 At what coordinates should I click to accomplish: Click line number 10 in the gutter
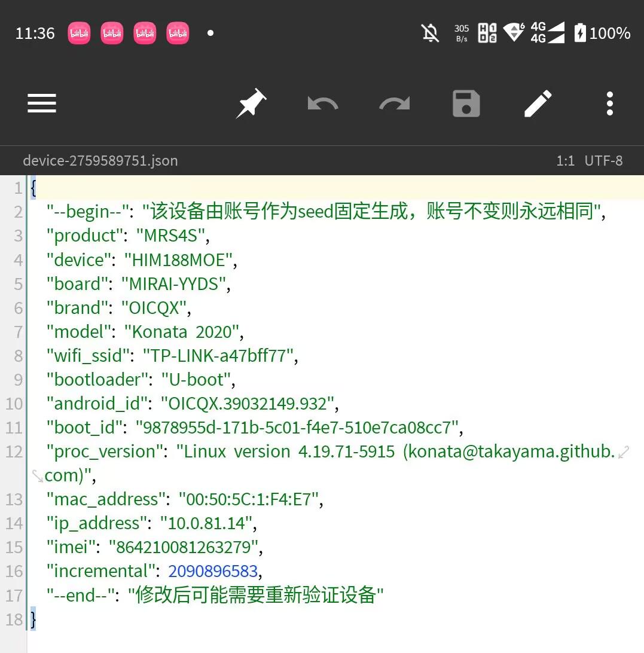(x=13, y=403)
